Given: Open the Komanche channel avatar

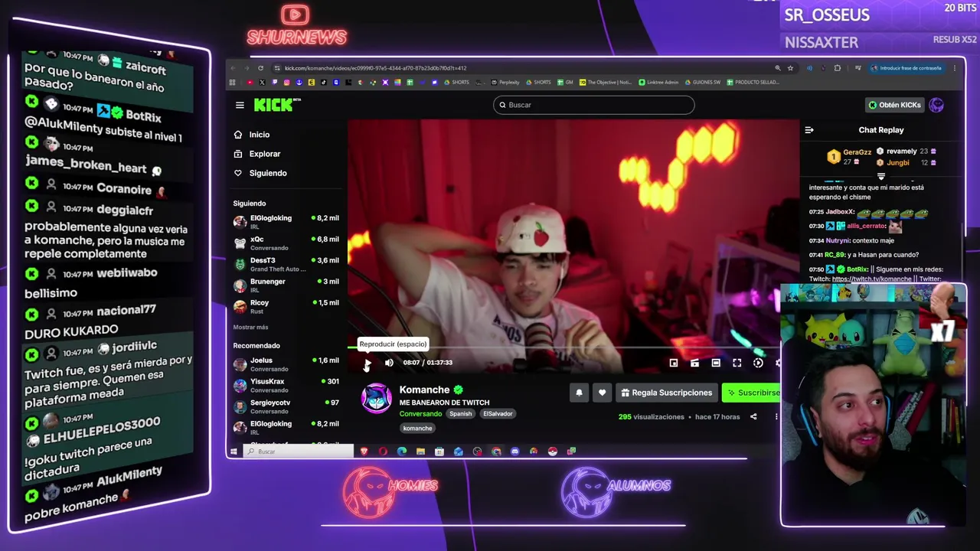Looking at the screenshot, I should 376,399.
